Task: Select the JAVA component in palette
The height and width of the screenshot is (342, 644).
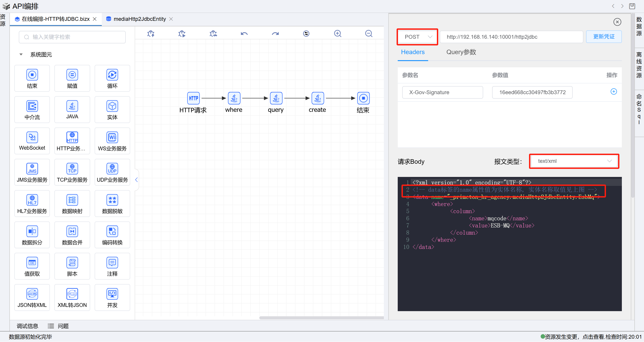Action: click(x=72, y=110)
